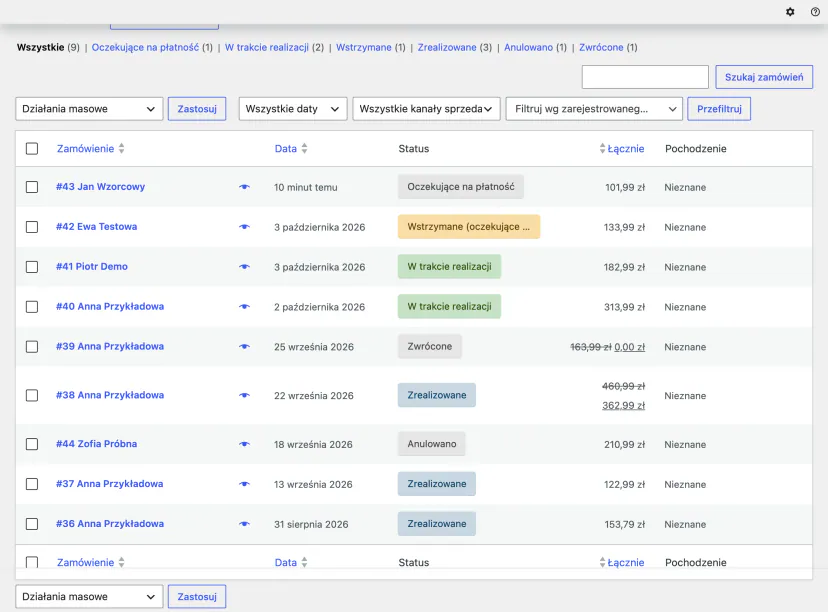The height and width of the screenshot is (612, 828).
Task: Sort arrows next to top Łącznie header
Action: point(602,148)
